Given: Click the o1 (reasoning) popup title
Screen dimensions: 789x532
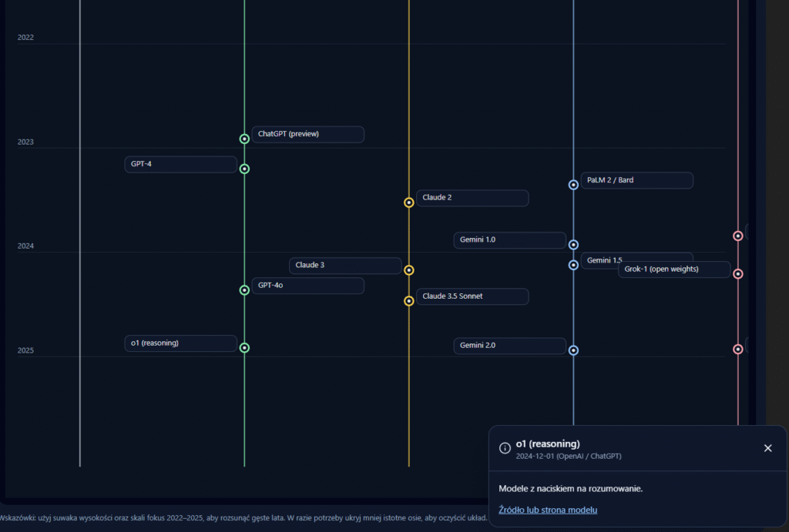Looking at the screenshot, I should (x=548, y=444).
